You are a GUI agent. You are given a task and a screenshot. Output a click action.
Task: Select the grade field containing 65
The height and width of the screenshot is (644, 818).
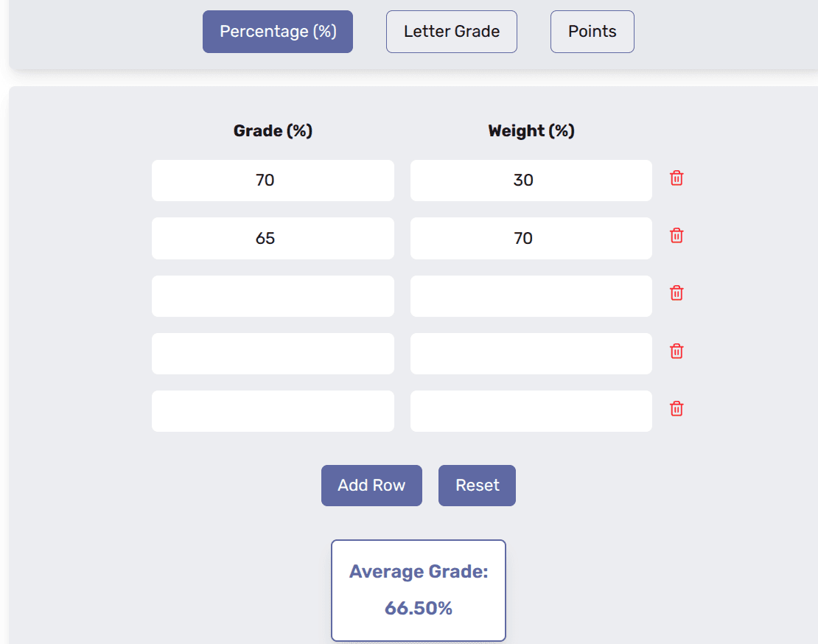tap(273, 238)
